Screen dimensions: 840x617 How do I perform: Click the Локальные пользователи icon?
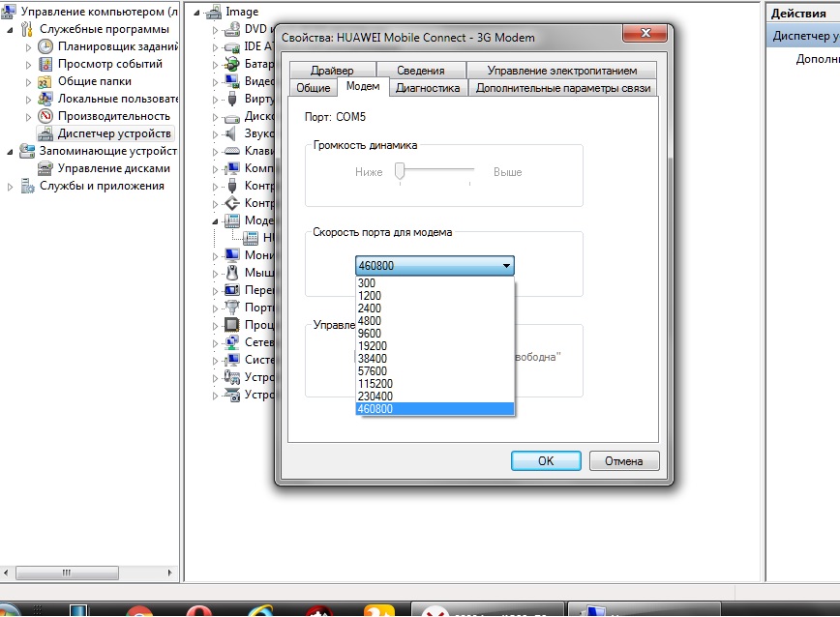pyautogui.click(x=45, y=99)
